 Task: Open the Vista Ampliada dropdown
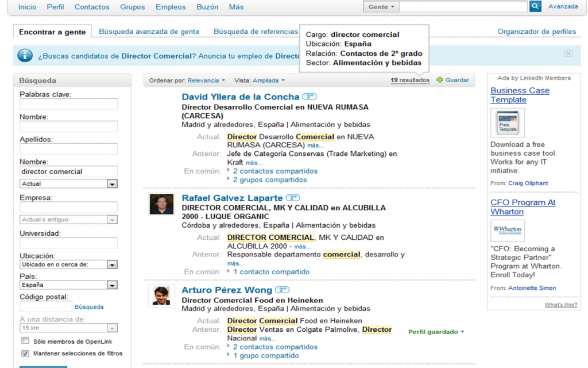[x=269, y=80]
